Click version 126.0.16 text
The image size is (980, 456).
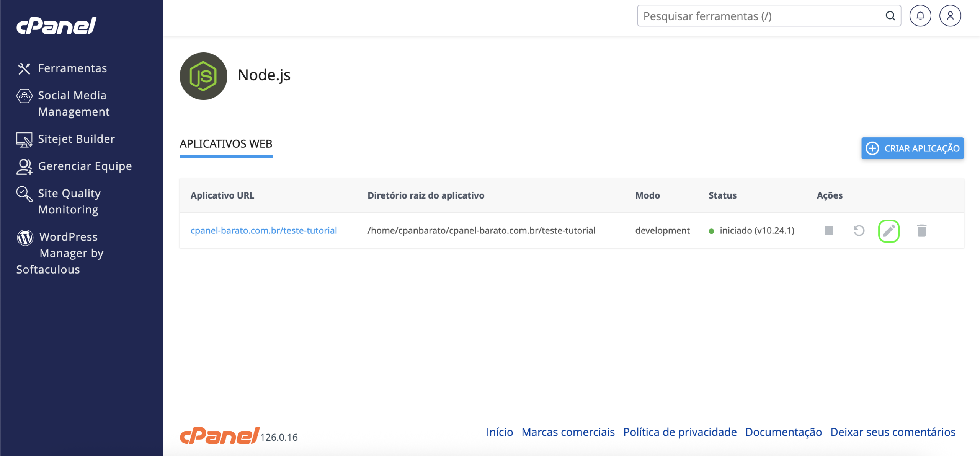[x=279, y=437]
